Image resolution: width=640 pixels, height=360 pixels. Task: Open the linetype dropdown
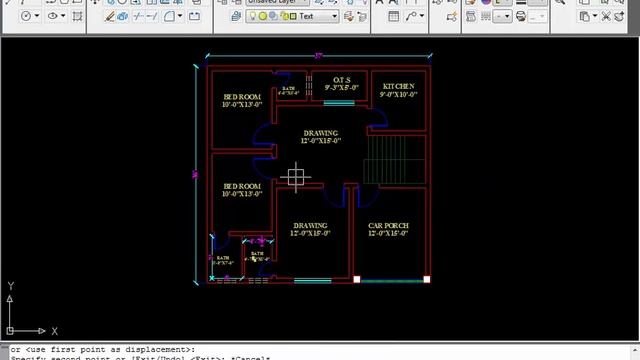click(502, 16)
